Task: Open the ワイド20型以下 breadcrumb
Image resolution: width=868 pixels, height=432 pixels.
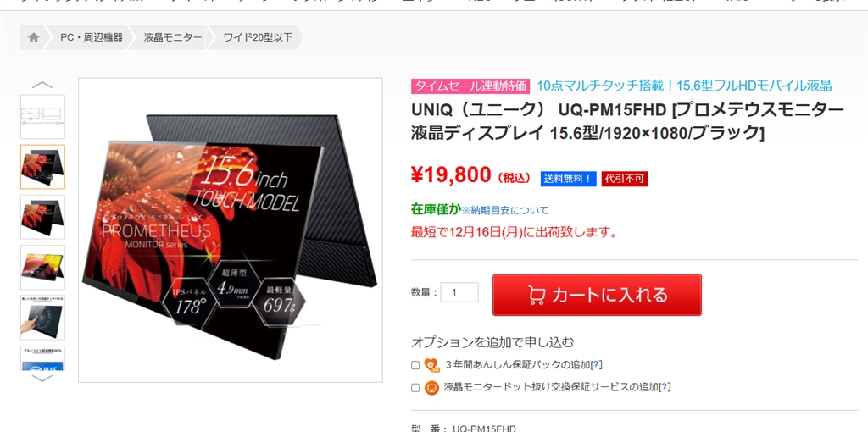Action: pos(258,37)
